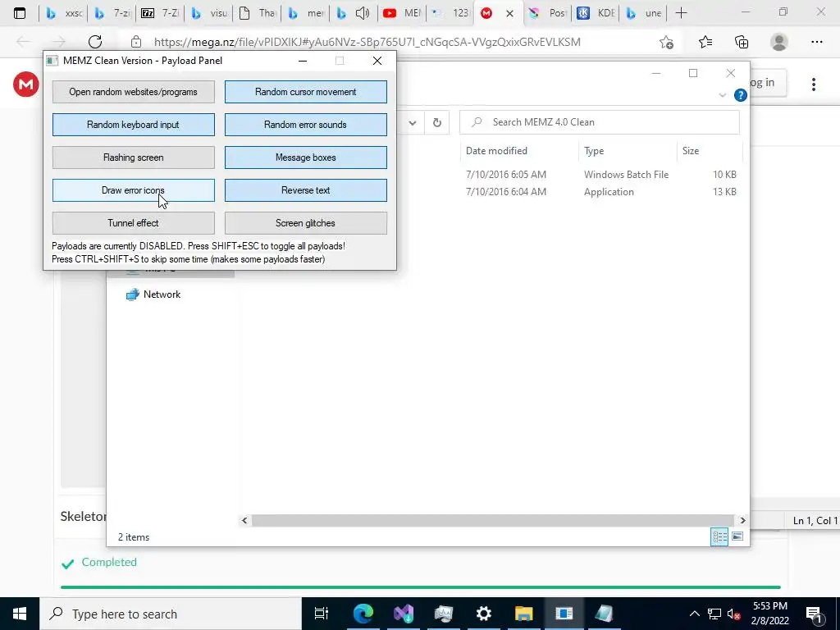840x630 pixels.
Task: Toggle Tunnel effect payload
Action: tap(134, 223)
